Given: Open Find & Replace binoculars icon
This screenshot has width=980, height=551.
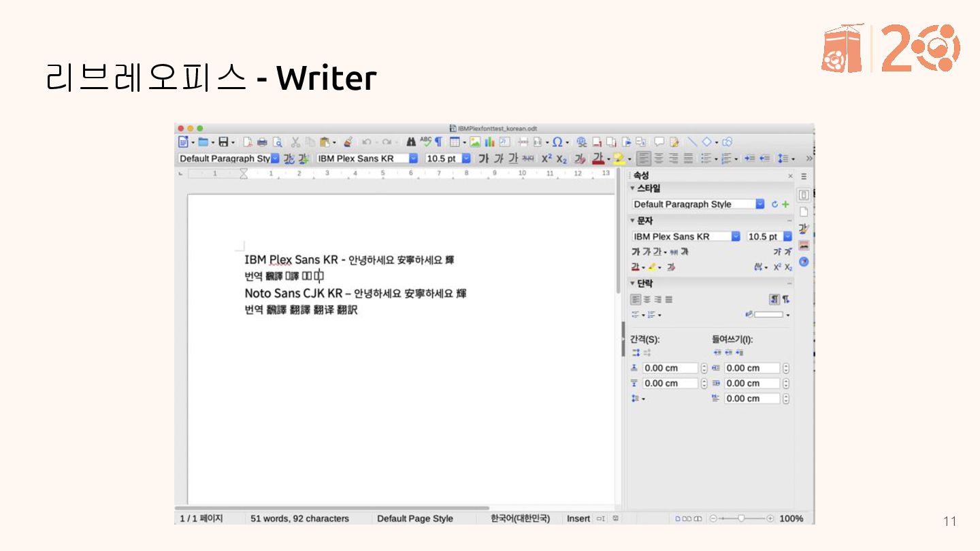Looking at the screenshot, I should (x=411, y=142).
